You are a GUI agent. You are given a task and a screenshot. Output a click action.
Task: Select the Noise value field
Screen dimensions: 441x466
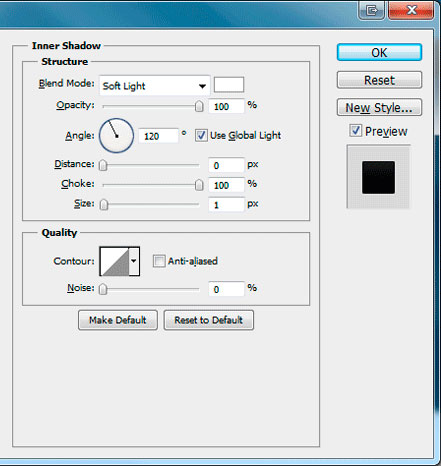click(x=226, y=289)
